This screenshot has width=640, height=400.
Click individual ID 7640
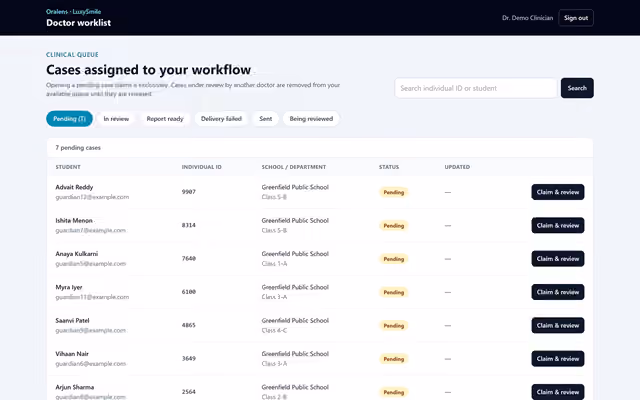(x=189, y=259)
